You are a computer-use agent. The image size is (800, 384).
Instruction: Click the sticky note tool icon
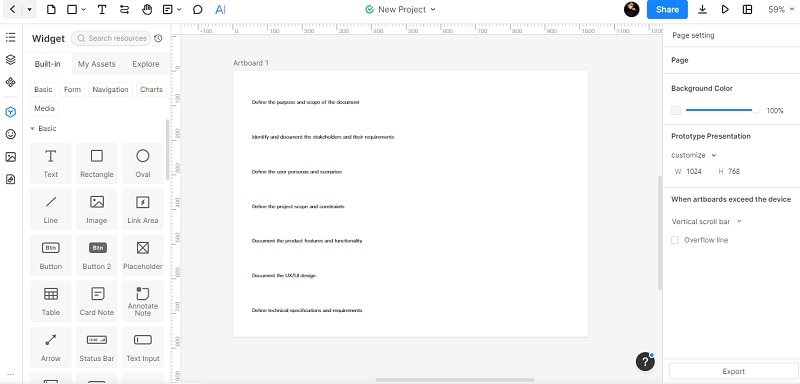(x=167, y=9)
